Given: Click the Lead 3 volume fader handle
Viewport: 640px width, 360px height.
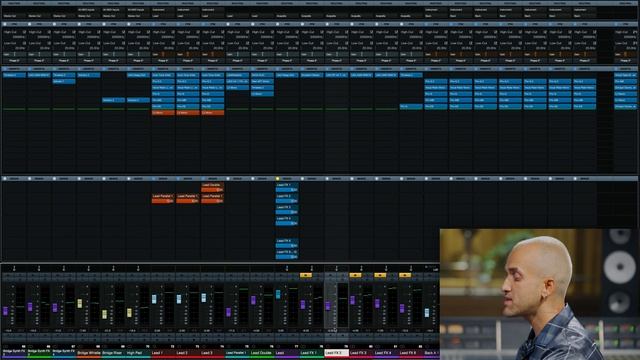Looking at the screenshot, I should (204, 298).
